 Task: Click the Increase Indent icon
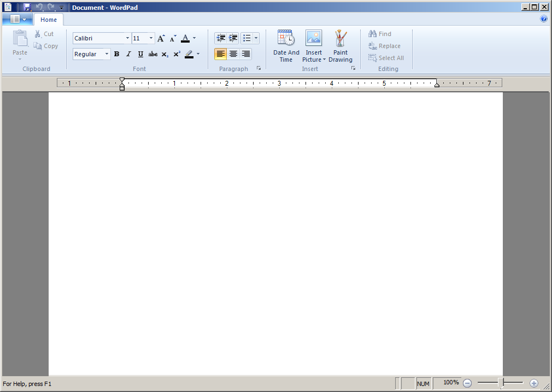233,38
